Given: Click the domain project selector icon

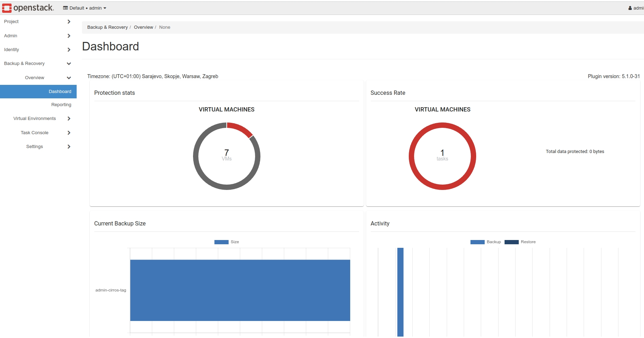Looking at the screenshot, I should point(65,8).
